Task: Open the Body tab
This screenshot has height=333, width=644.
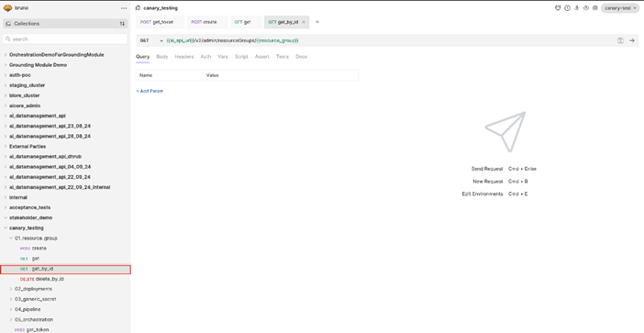Action: (x=162, y=57)
